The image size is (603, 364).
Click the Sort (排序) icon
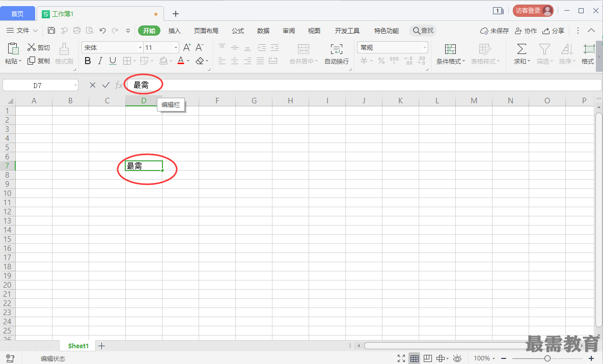coord(566,49)
